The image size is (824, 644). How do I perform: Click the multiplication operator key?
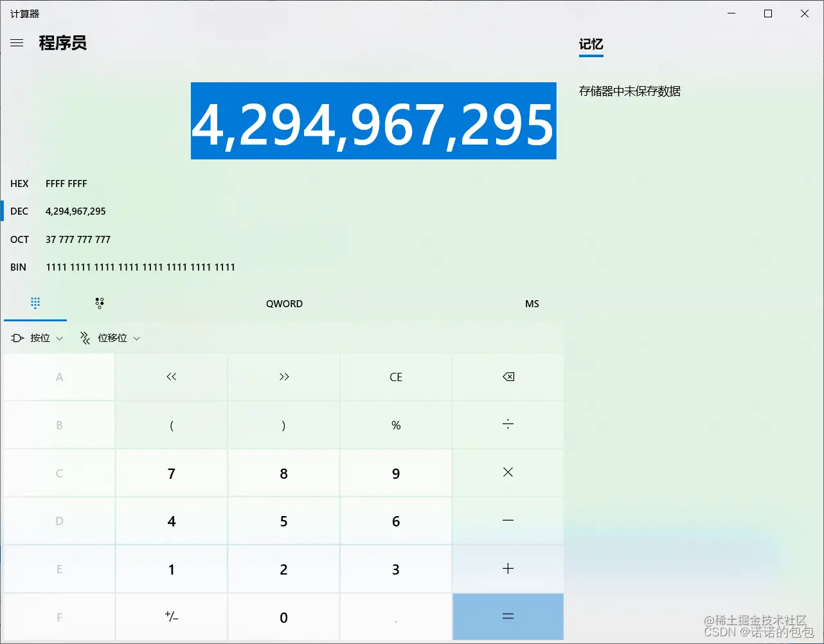click(x=508, y=473)
